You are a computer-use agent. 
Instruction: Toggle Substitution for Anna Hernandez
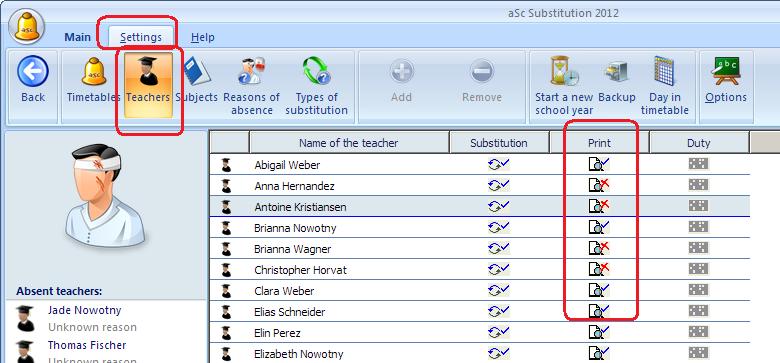499,185
